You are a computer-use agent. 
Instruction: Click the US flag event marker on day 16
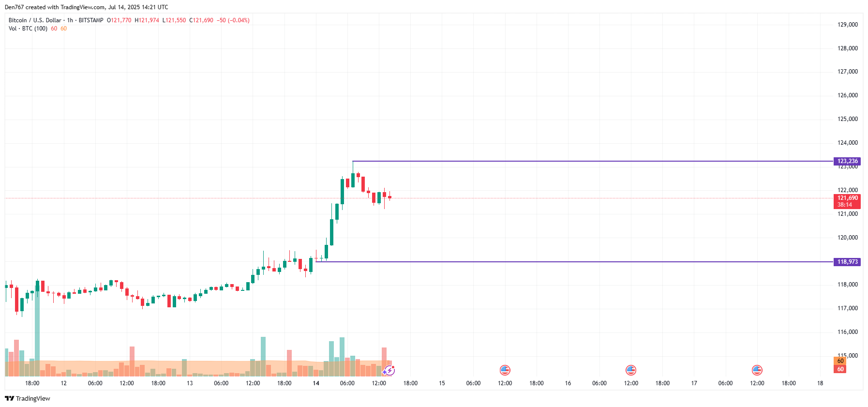point(631,370)
